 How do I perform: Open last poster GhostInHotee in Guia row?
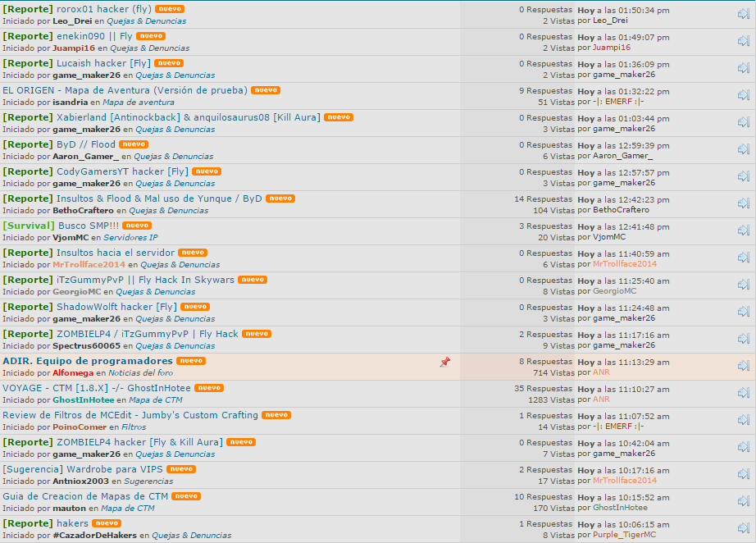click(x=620, y=507)
